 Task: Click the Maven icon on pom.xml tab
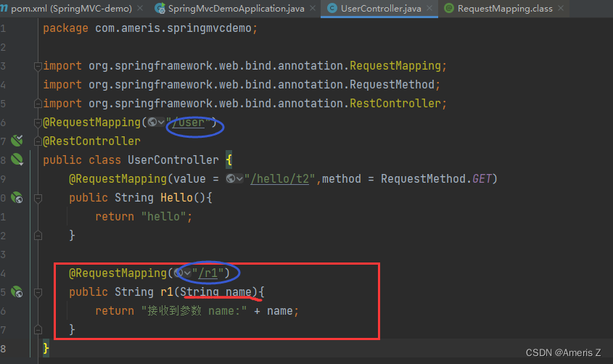(x=4, y=8)
